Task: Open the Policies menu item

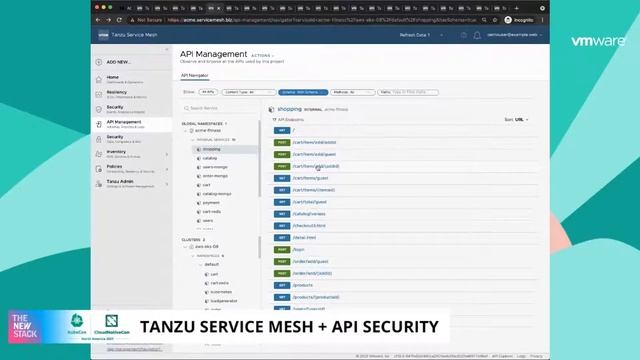Action: click(x=131, y=169)
